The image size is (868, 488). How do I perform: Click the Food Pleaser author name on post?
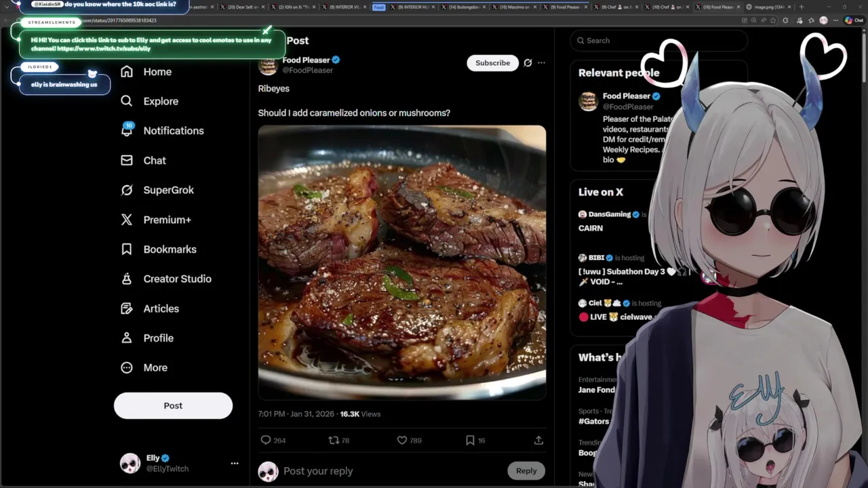coord(306,60)
